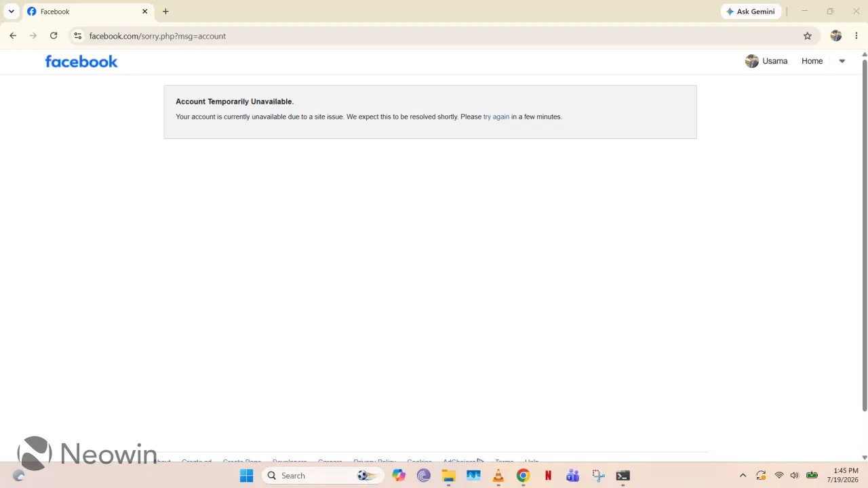Show hidden system tray icons
The image size is (868, 488).
click(x=743, y=476)
